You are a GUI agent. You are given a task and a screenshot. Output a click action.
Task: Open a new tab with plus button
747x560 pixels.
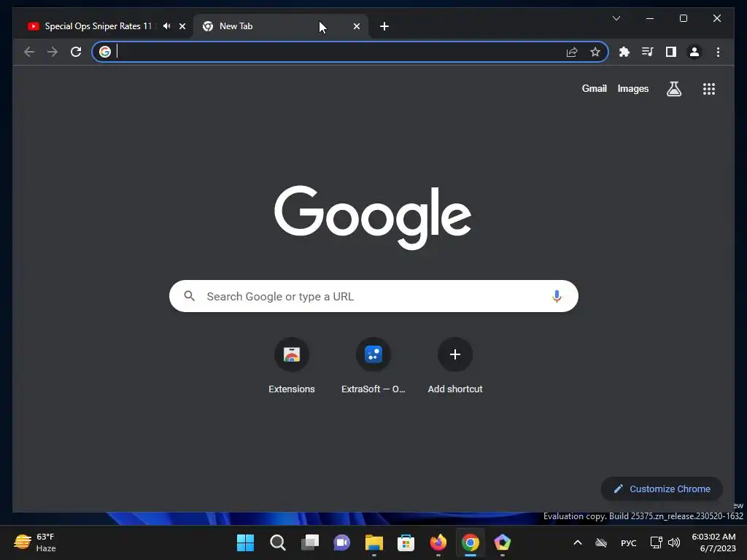click(x=384, y=26)
